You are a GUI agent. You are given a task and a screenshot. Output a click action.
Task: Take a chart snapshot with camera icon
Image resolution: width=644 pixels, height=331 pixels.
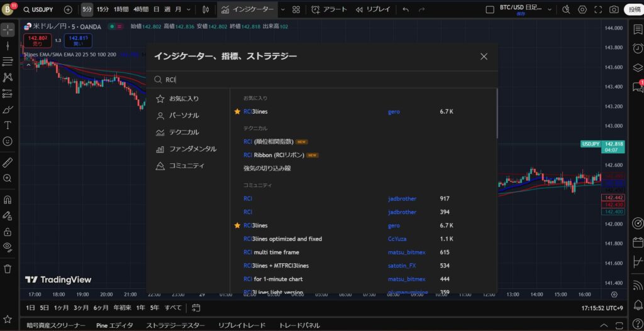coord(614,9)
